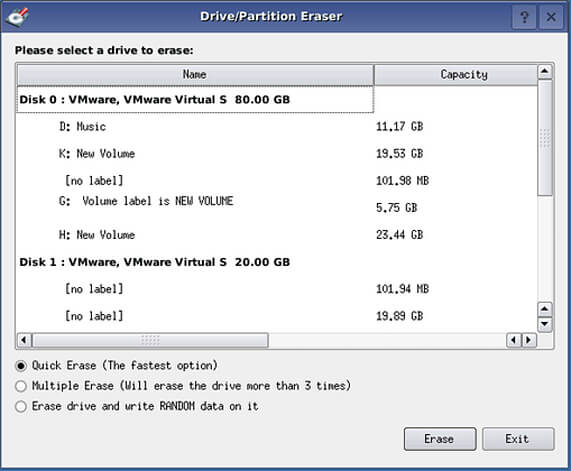Viewport: 571px width, 471px height.
Task: Click the lower scroll-up arrow above the down arrow
Action: [544, 309]
